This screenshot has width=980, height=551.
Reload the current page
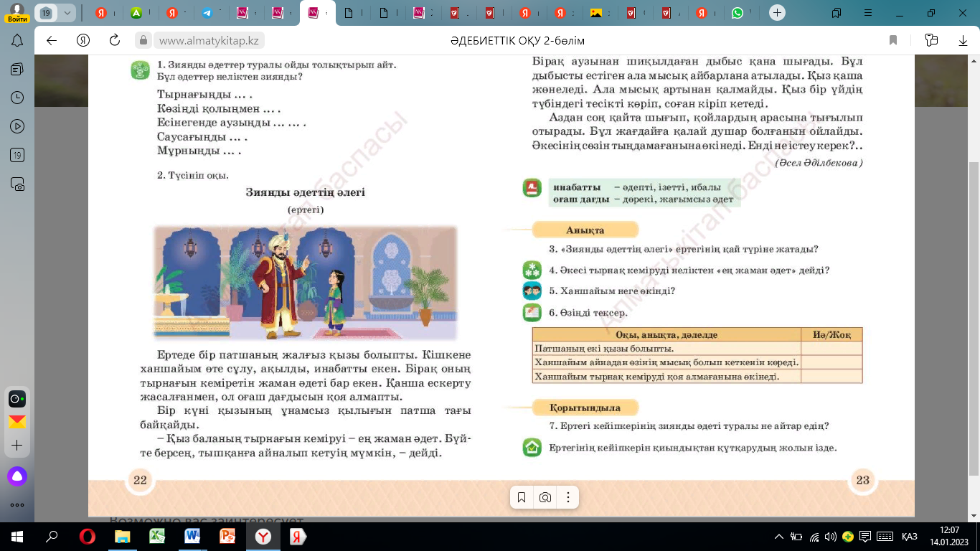coord(114,40)
